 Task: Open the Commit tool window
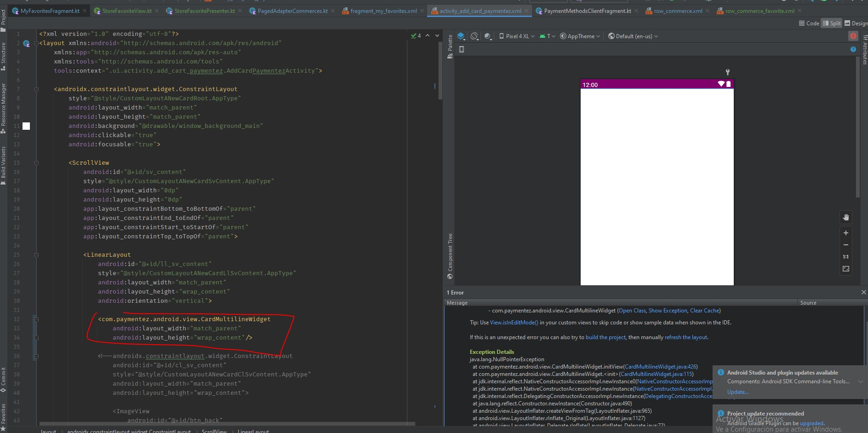tap(3, 380)
